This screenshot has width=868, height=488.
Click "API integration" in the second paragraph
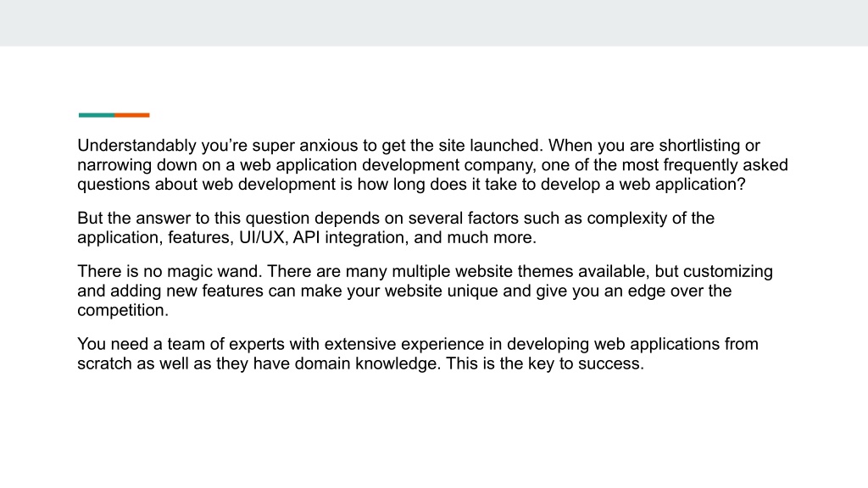click(348, 237)
